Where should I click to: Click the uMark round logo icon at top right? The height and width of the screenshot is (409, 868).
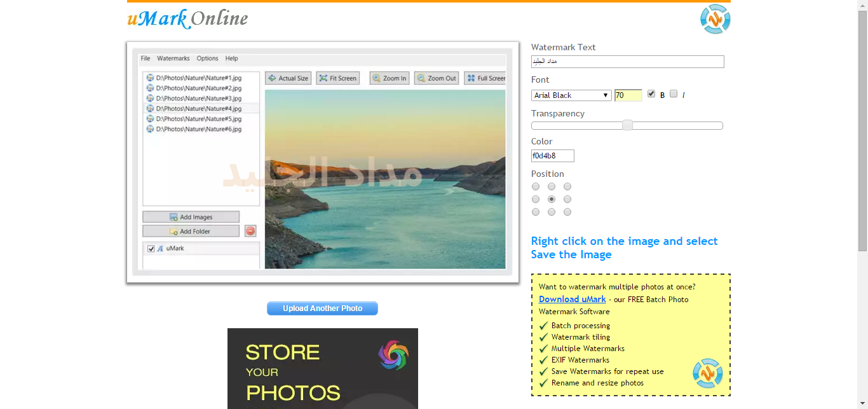click(x=715, y=19)
